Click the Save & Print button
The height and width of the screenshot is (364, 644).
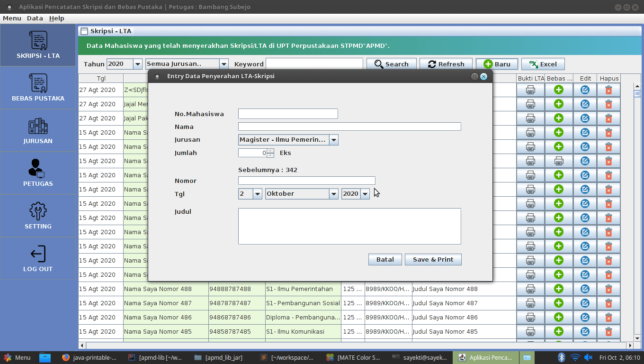[x=433, y=259]
